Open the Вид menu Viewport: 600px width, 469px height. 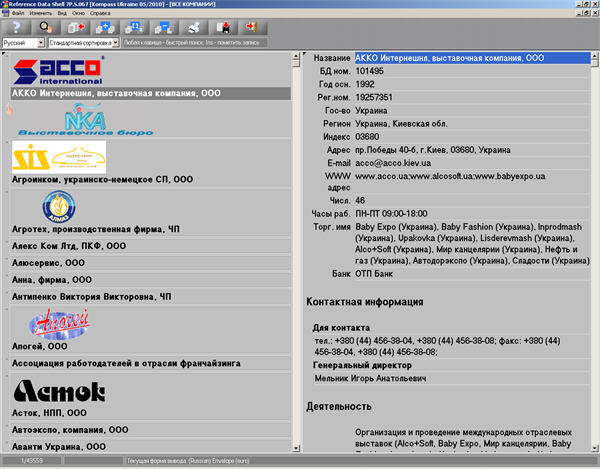pyautogui.click(x=62, y=13)
